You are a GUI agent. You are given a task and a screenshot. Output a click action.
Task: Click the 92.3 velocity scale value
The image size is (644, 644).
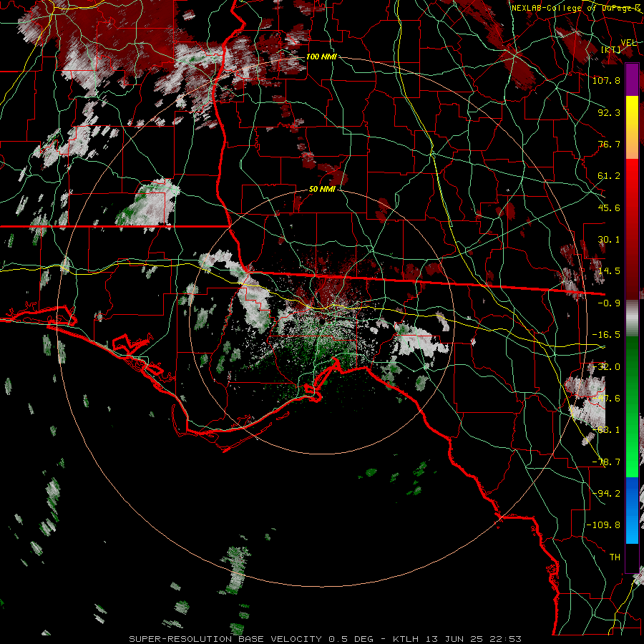point(609,112)
